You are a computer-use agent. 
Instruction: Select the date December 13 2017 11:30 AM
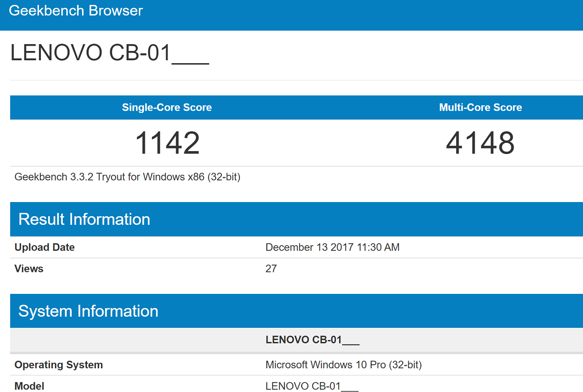[x=332, y=247]
